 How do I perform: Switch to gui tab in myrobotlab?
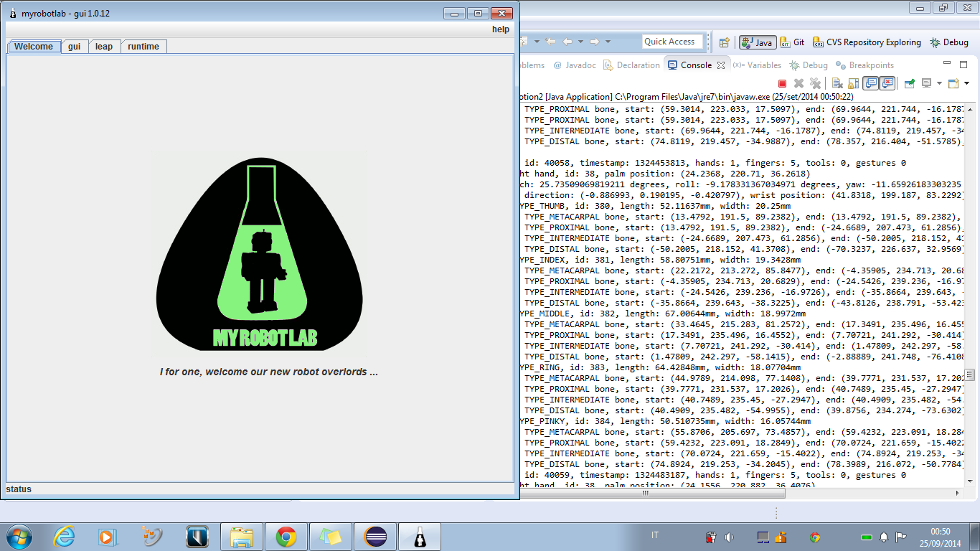(75, 47)
